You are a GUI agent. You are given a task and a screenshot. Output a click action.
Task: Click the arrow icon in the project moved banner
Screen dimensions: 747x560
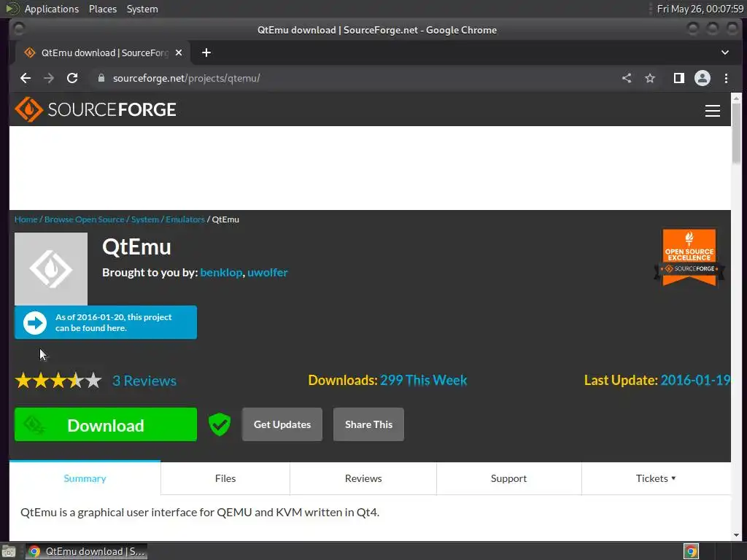pos(35,323)
